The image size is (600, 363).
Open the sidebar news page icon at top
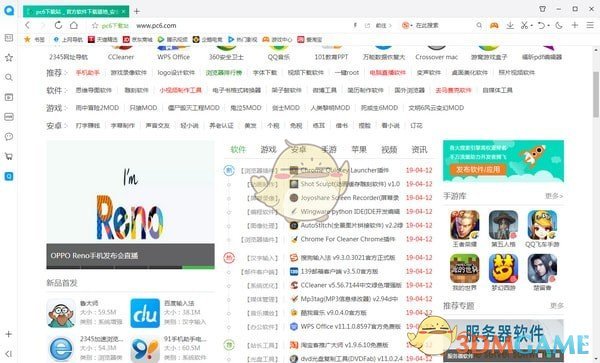click(9, 38)
